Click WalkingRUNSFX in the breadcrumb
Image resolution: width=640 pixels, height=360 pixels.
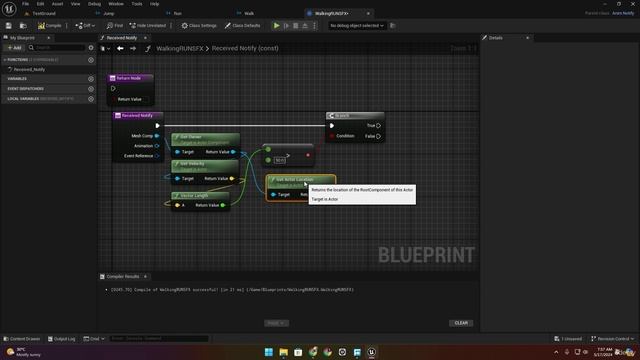(x=180, y=49)
